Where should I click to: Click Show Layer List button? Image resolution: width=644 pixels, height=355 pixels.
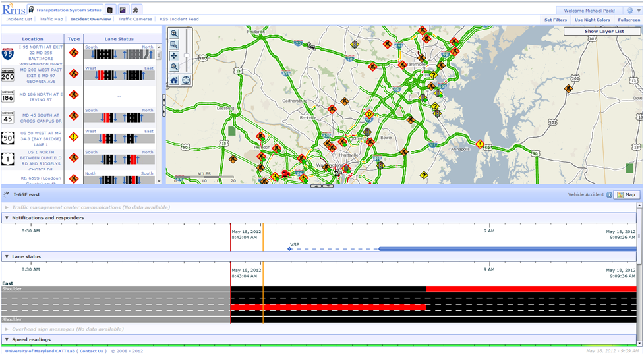tap(602, 31)
